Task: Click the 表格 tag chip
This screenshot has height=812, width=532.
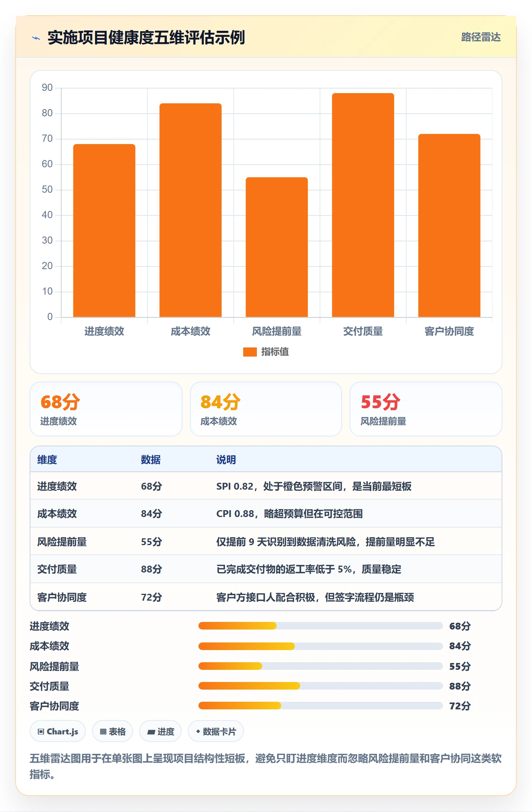Action: [112, 731]
